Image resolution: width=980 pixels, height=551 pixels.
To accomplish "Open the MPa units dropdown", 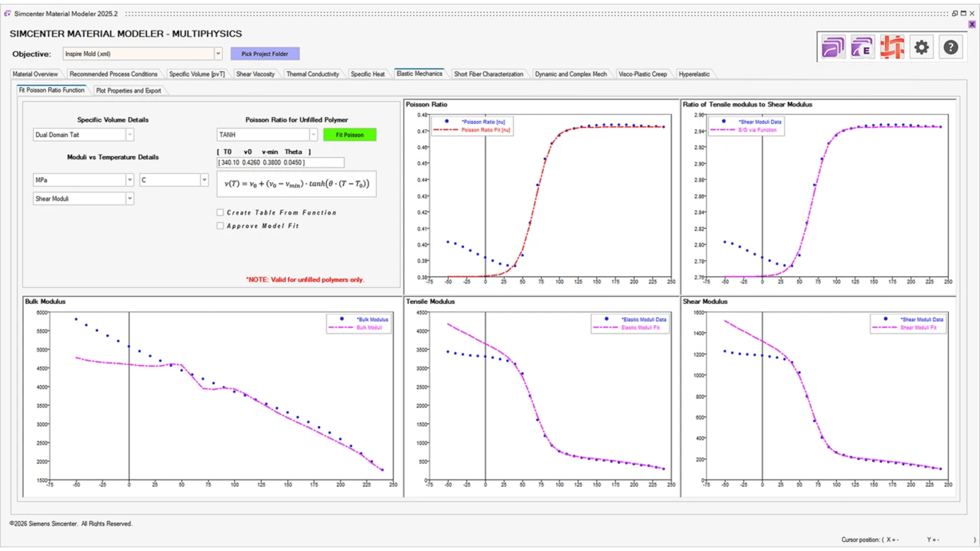I will coord(130,180).
